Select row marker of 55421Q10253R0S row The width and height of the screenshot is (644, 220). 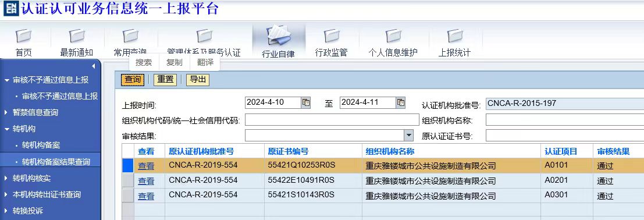129,166
